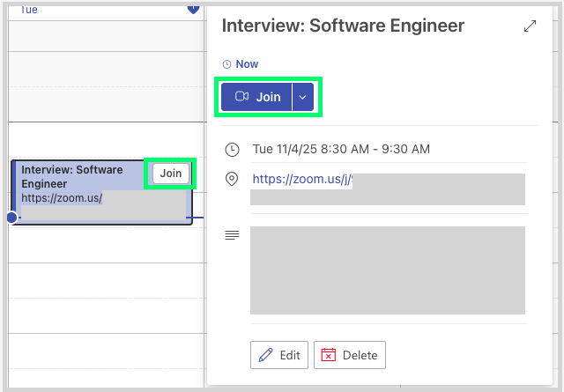The height and width of the screenshot is (392, 564).
Task: Click the Now status label
Action: [x=247, y=64]
